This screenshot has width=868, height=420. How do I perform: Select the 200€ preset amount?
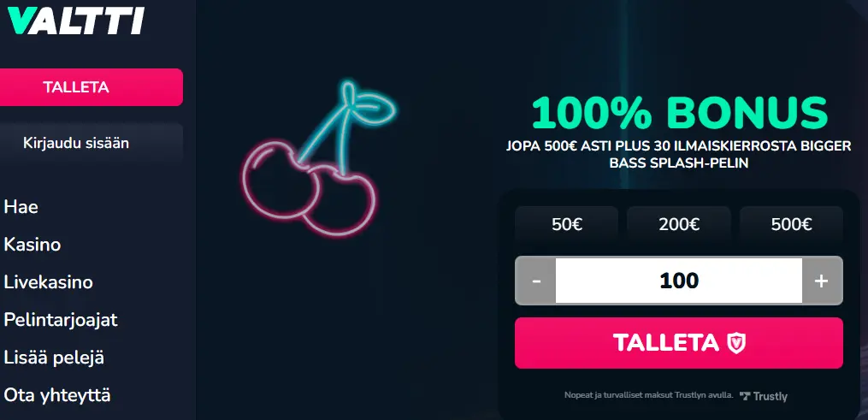(679, 224)
